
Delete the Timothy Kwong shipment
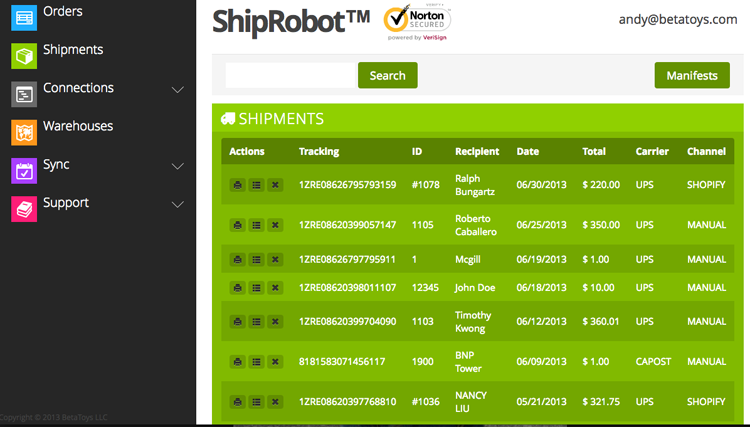pyautogui.click(x=275, y=322)
